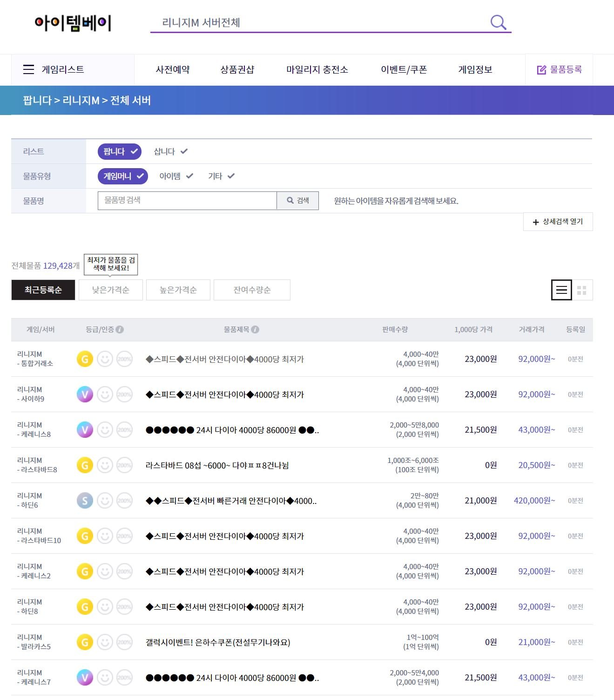The width and height of the screenshot is (614, 700).
Task: Click the G grade badge for 하딘8
Action: click(x=85, y=607)
